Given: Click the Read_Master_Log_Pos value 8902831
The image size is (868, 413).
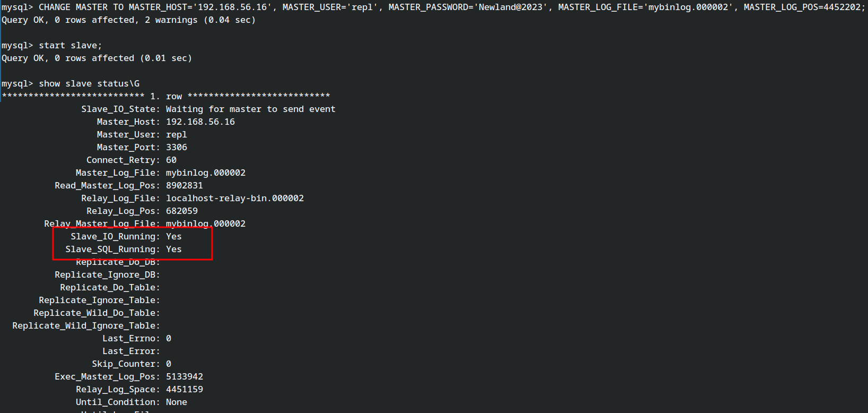Looking at the screenshot, I should [x=185, y=186].
